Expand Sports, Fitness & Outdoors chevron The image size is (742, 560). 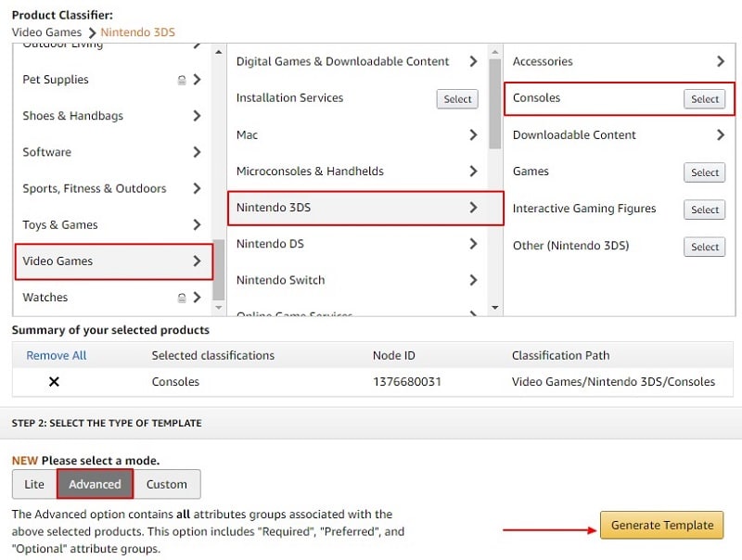[198, 188]
